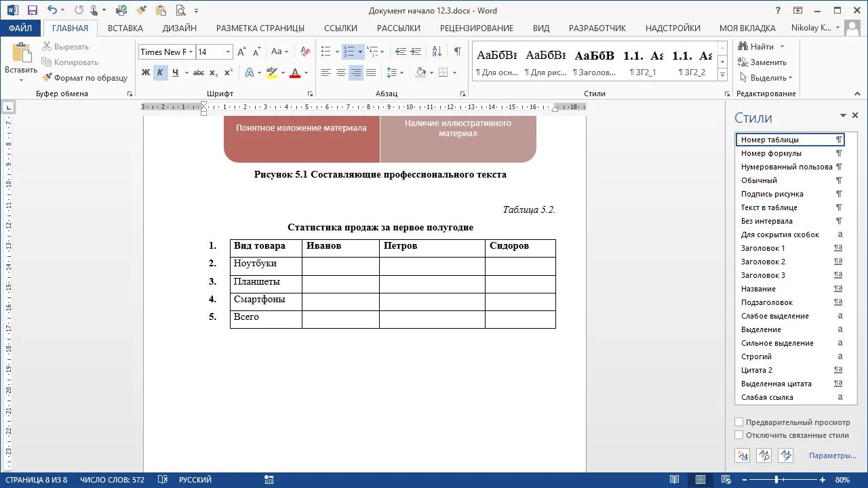
Task: Decrease paragraph indent
Action: point(401,52)
